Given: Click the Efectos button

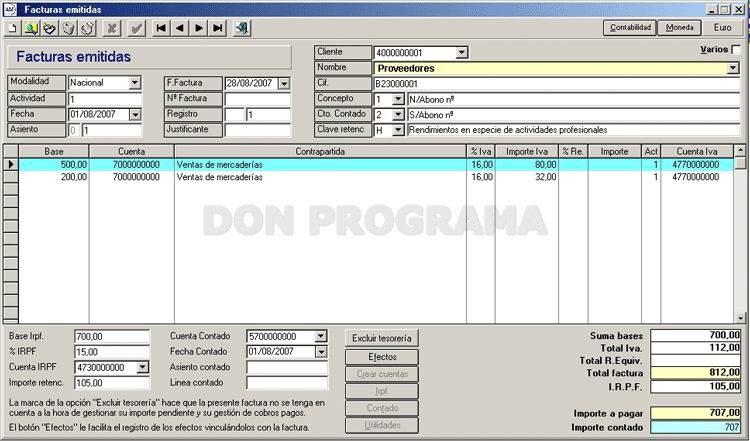Looking at the screenshot, I should pyautogui.click(x=382, y=357).
